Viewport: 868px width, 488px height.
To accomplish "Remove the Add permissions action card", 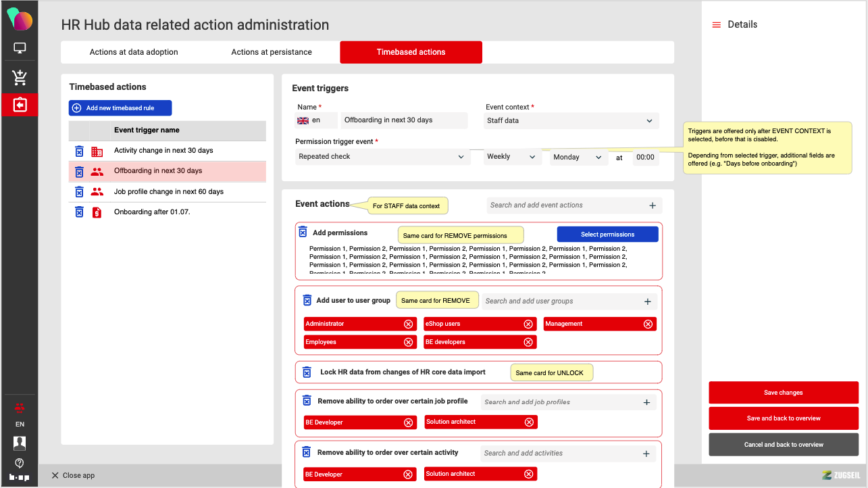I will point(303,233).
